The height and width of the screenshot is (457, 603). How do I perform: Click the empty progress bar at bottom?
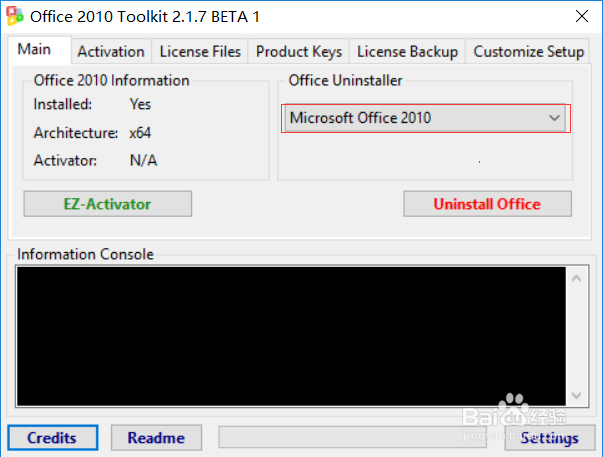click(x=360, y=438)
